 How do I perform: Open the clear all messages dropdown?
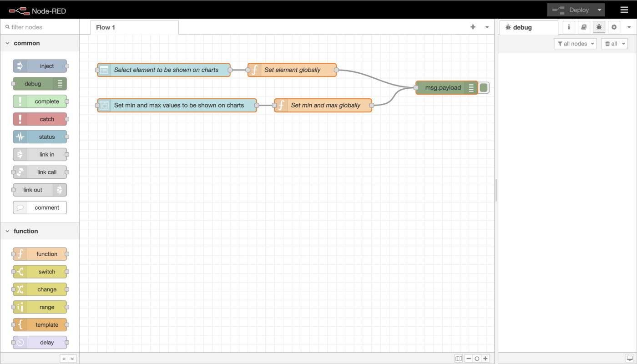(x=614, y=44)
